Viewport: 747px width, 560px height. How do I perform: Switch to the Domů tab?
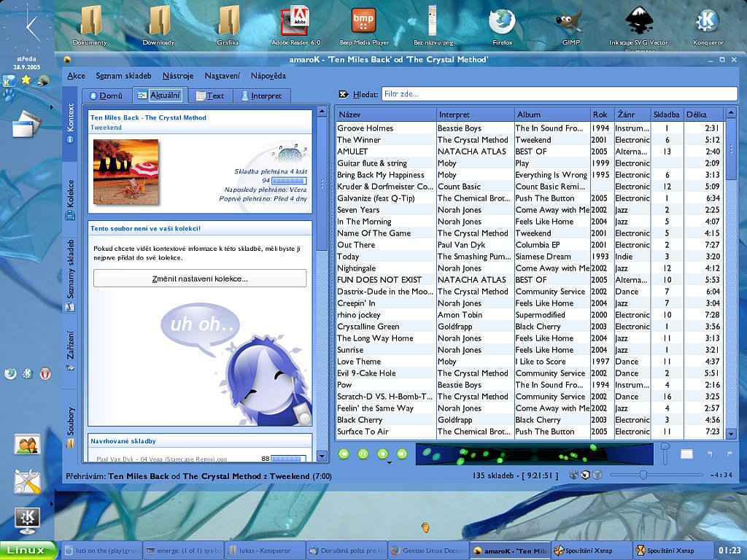107,96
